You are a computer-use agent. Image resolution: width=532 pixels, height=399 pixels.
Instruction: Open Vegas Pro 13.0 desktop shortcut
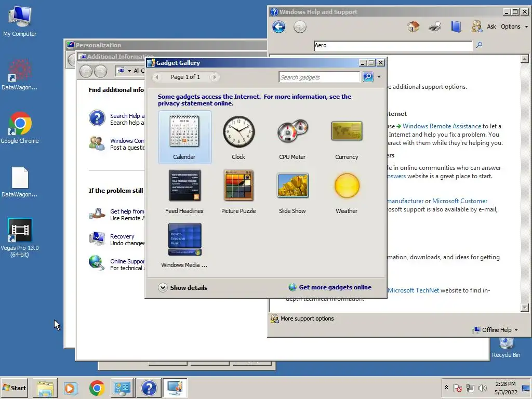(20, 237)
